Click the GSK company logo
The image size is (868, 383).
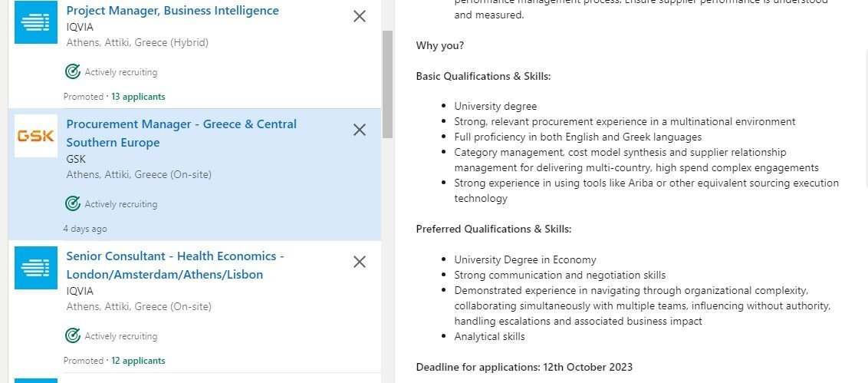click(36, 136)
